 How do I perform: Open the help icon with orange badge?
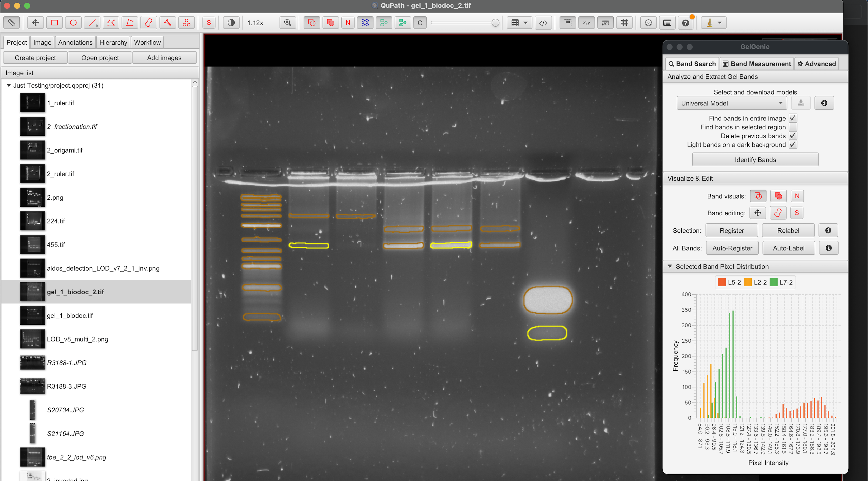pyautogui.click(x=686, y=23)
